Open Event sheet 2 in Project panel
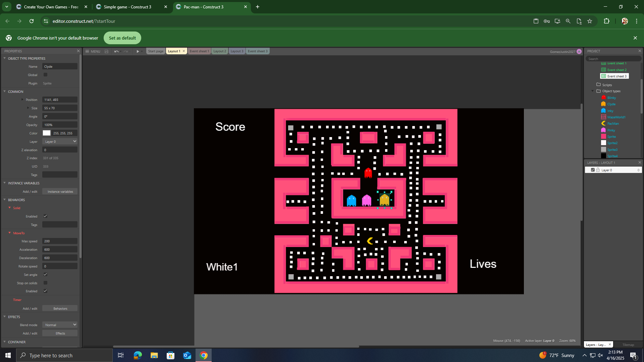 coord(616,70)
